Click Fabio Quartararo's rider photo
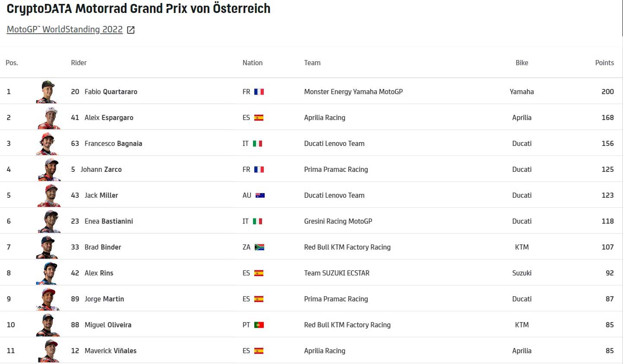Image resolution: width=623 pixels, height=364 pixels. [x=47, y=92]
